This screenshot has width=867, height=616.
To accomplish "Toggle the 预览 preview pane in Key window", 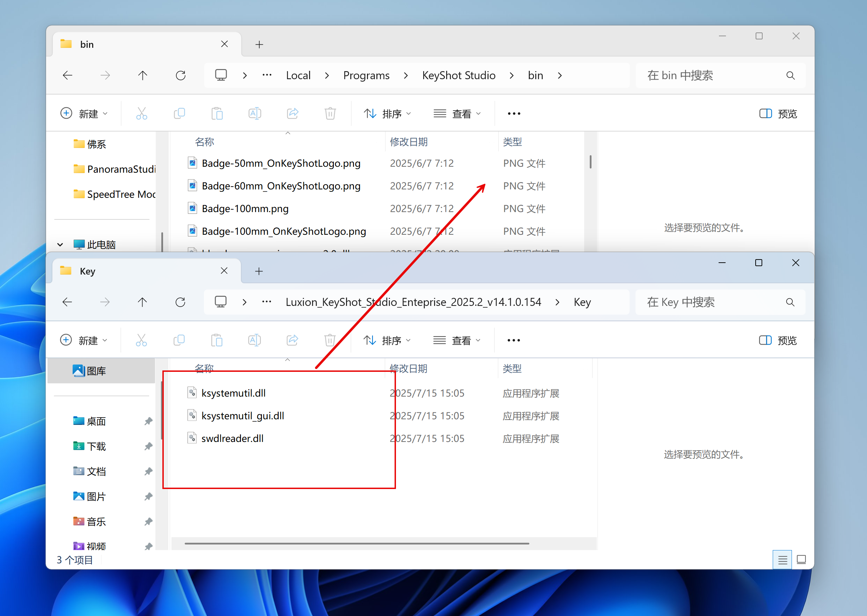I will click(x=777, y=340).
